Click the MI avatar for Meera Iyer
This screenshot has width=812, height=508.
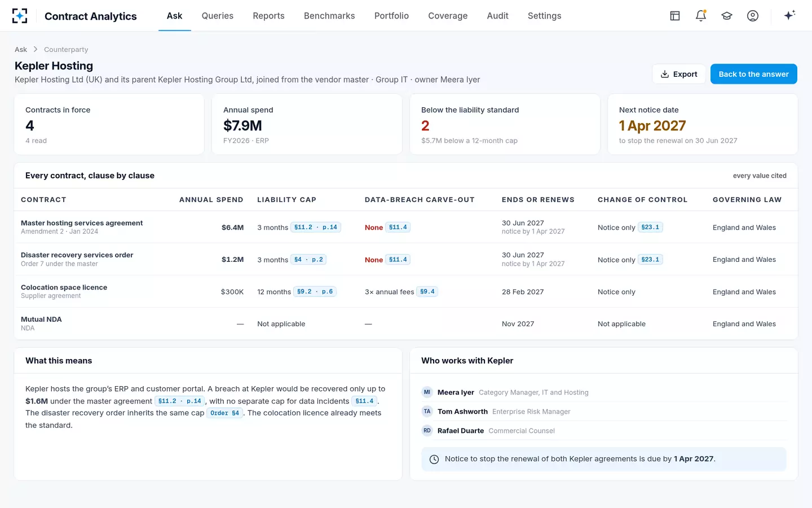(427, 392)
